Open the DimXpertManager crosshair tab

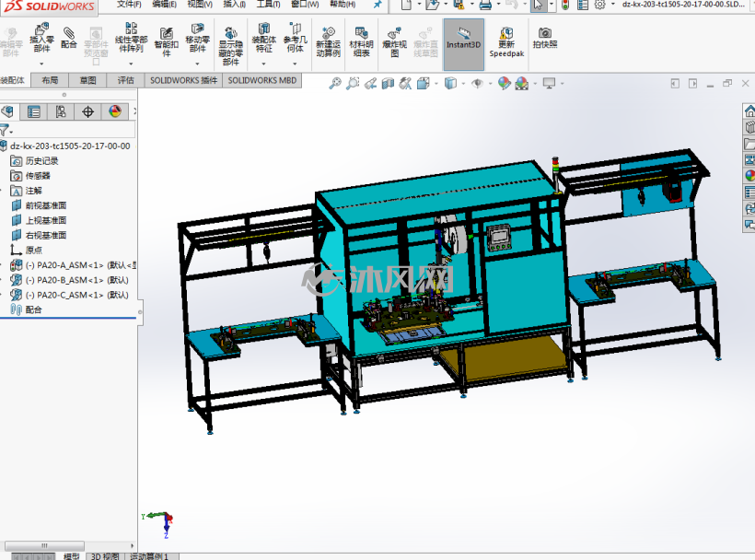pyautogui.click(x=87, y=112)
